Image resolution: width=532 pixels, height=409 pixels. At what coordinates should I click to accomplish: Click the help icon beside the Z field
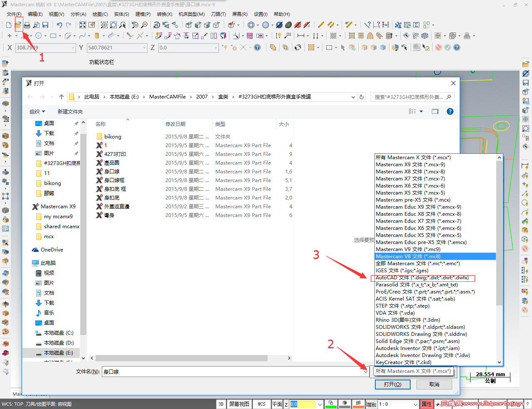257,47
